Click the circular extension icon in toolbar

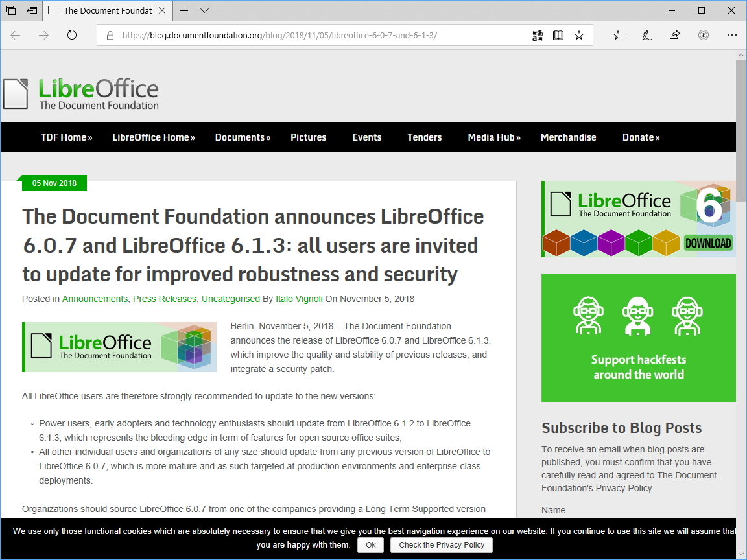(x=703, y=35)
